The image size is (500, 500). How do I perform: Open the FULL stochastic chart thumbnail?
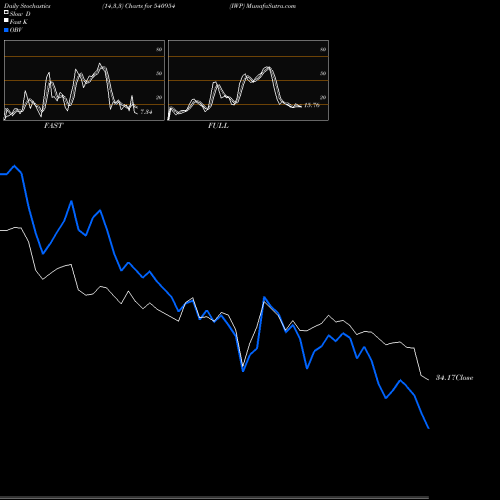(248, 80)
